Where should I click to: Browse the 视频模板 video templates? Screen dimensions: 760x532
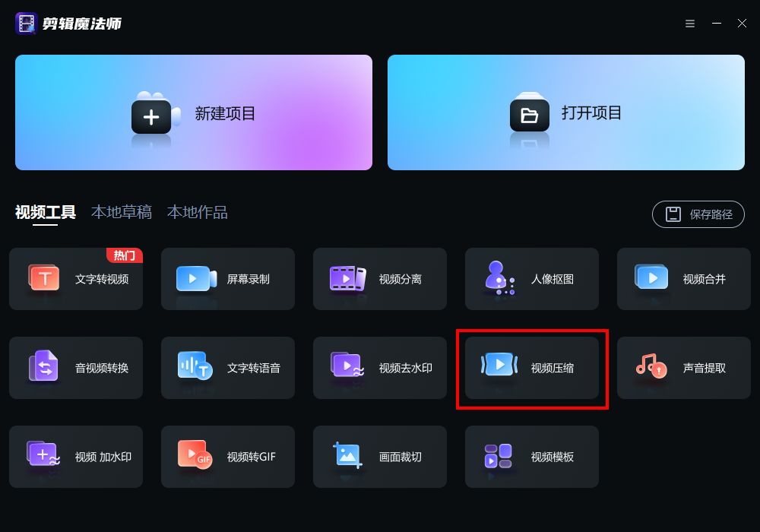(x=532, y=457)
